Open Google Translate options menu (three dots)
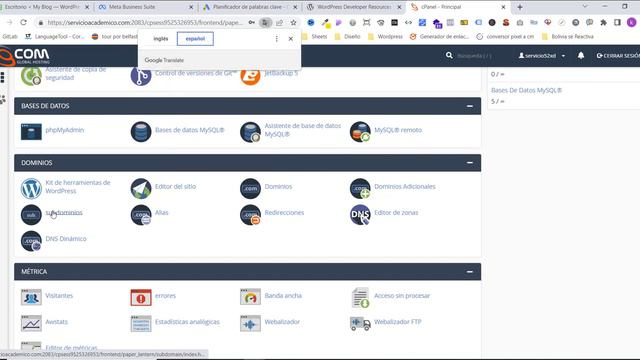 [277, 39]
